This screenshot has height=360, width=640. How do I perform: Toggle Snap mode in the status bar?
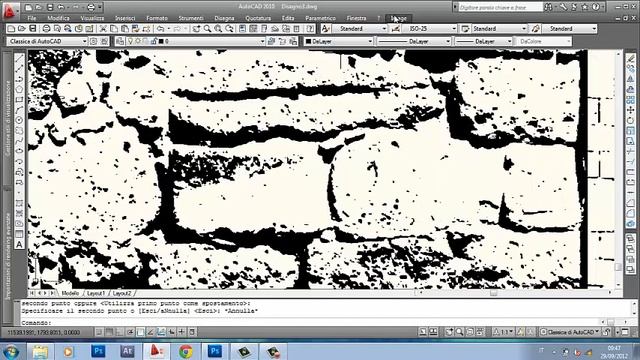99,332
